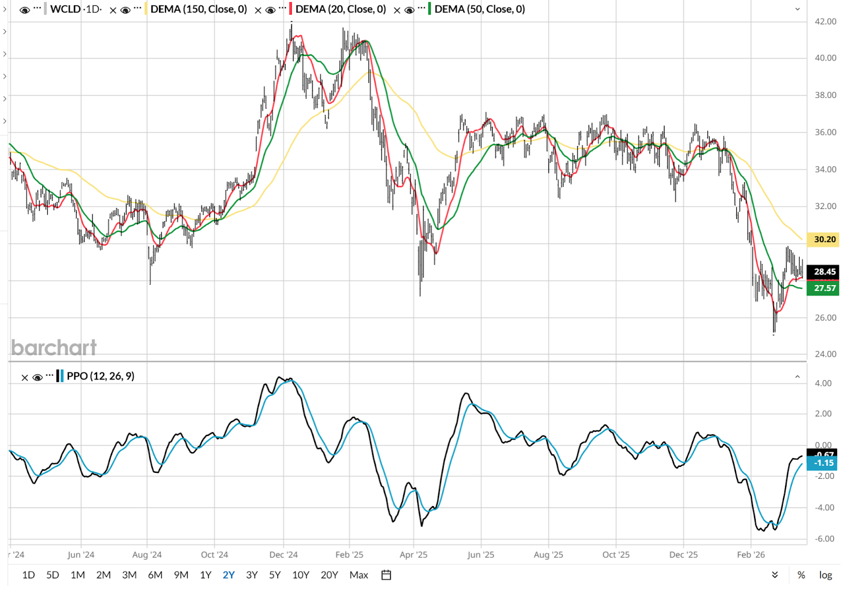Hide the DEMA (150, Close, 0) overlay
This screenshot has height=601, width=868.
click(x=125, y=10)
